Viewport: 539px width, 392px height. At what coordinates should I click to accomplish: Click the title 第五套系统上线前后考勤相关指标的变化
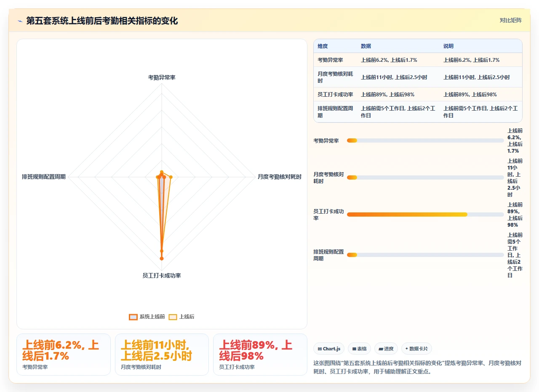point(102,21)
